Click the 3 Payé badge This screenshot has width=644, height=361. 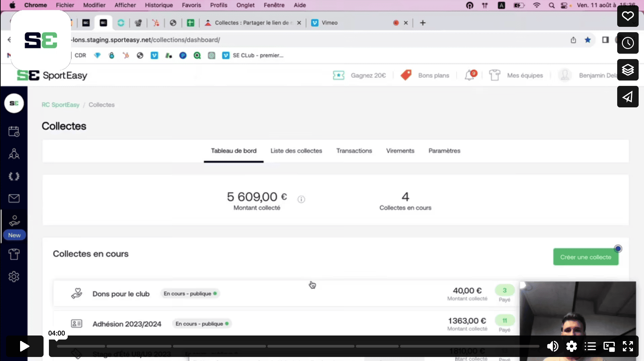(x=504, y=290)
